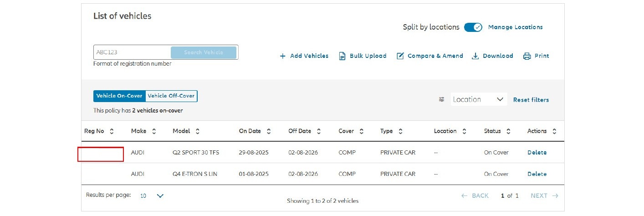Sort table by Model column
The height and width of the screenshot is (216, 644).
[197, 131]
